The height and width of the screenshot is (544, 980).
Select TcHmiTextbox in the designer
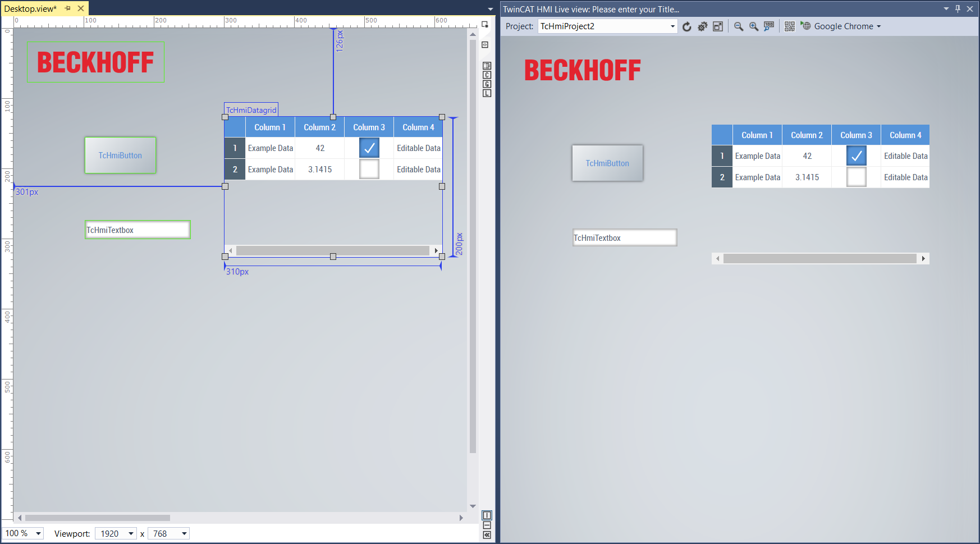coord(138,230)
